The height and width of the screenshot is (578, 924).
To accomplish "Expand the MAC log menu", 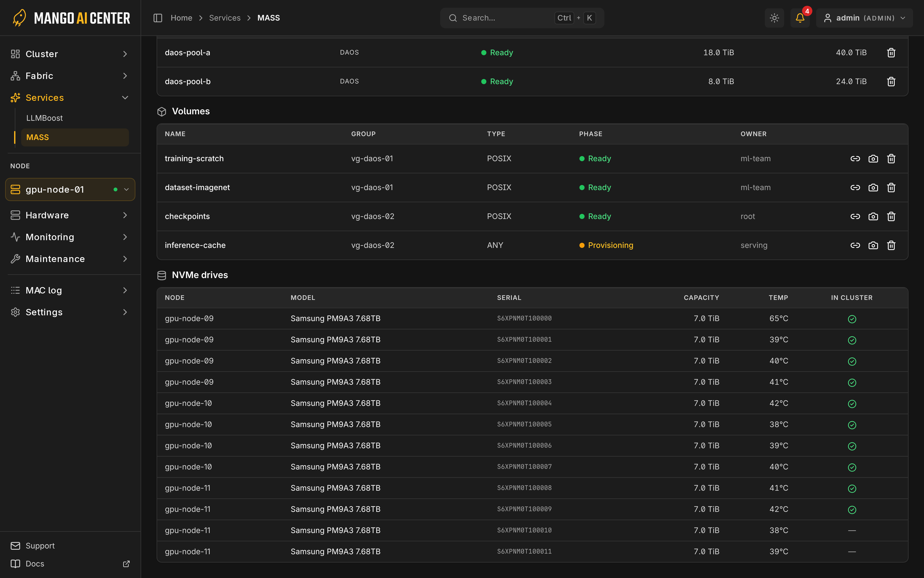I will (70, 290).
